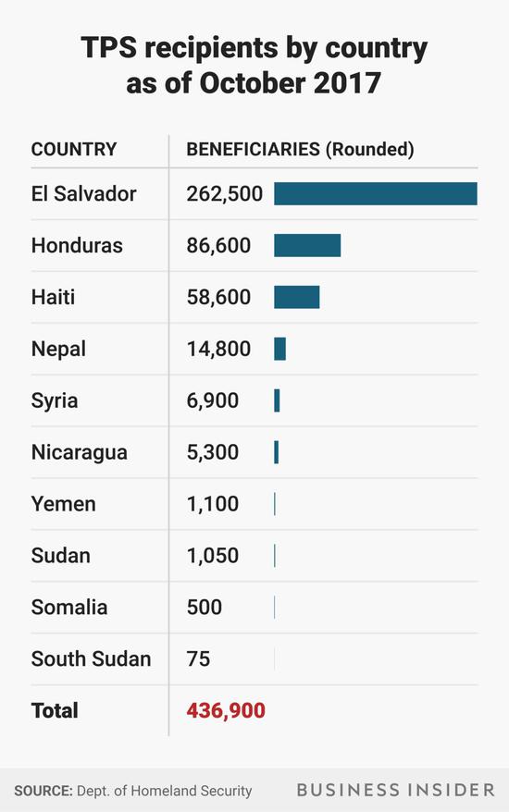Click the red total value 436,900
The width and height of the screenshot is (509, 812).
point(226,710)
